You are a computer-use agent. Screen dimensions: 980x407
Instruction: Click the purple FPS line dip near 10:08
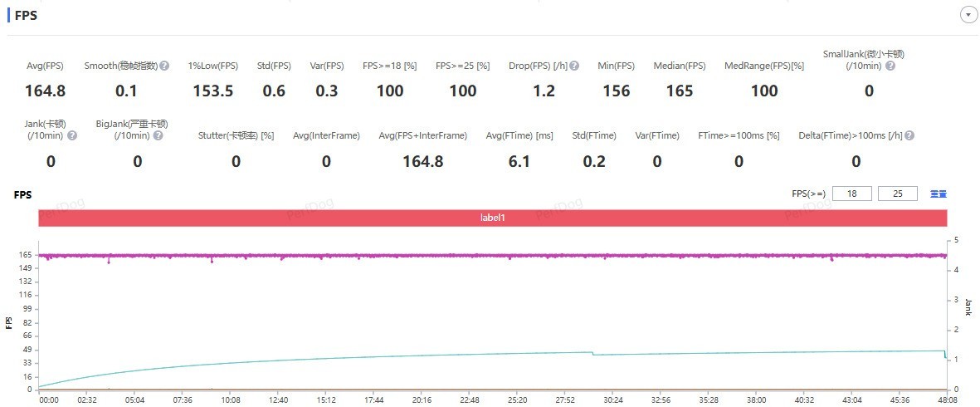click(212, 261)
